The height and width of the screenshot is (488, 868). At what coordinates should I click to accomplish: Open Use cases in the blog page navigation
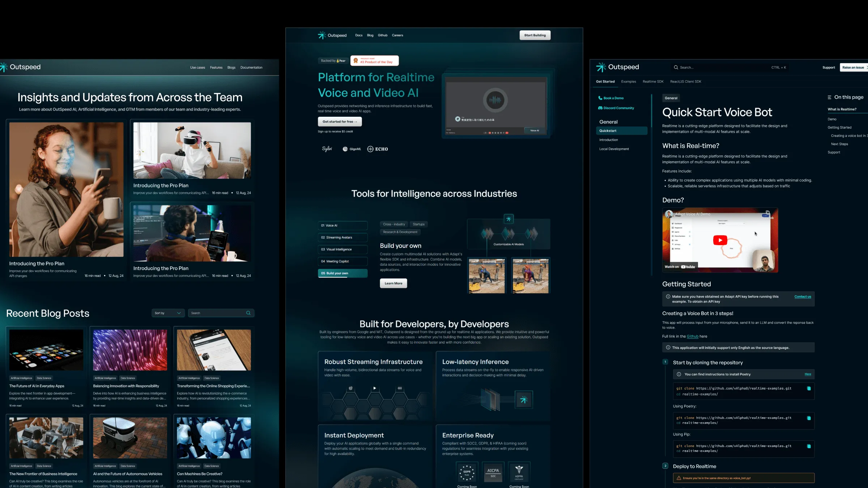click(x=197, y=68)
